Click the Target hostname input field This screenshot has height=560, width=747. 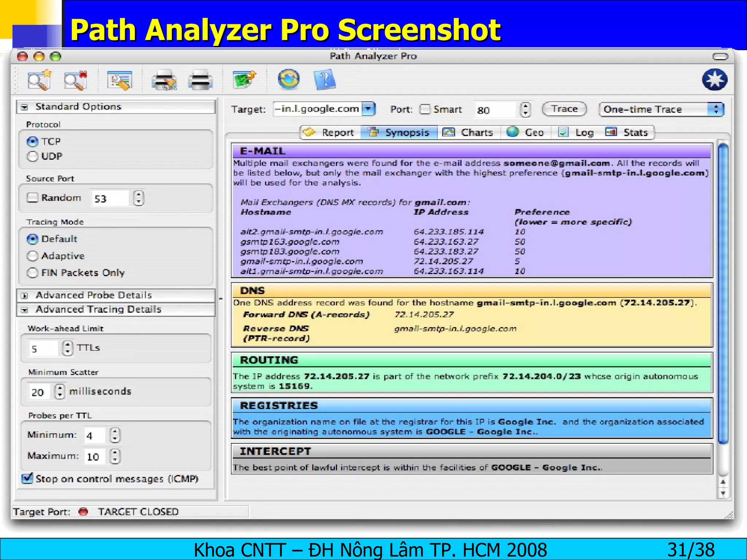click(317, 109)
